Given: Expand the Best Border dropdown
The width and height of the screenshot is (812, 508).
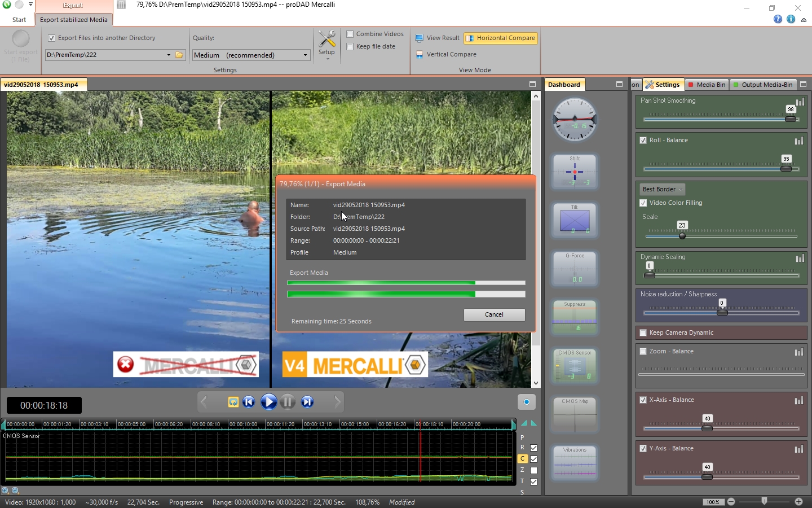Looking at the screenshot, I should click(663, 190).
